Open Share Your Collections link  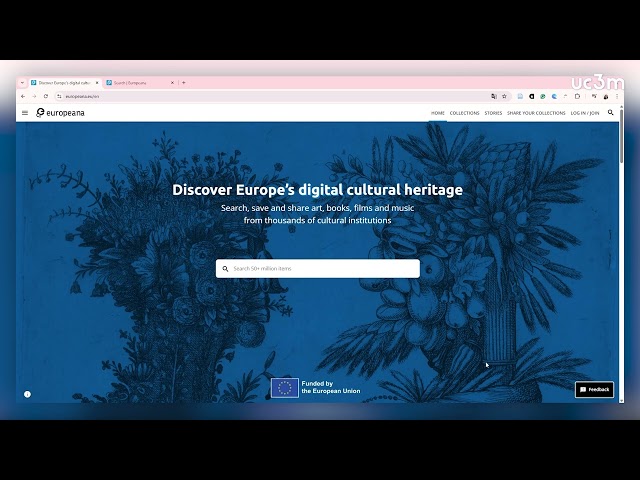pos(536,113)
